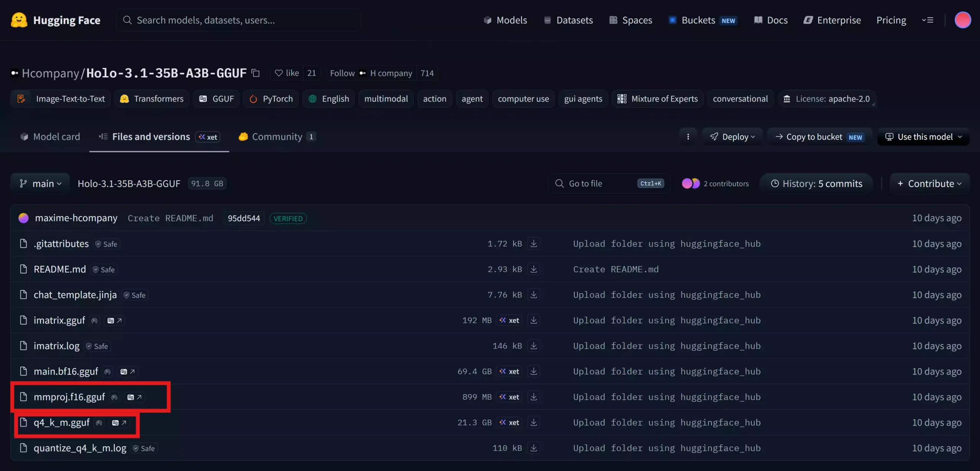
Task: Open Models in the top navigation
Action: [505, 20]
